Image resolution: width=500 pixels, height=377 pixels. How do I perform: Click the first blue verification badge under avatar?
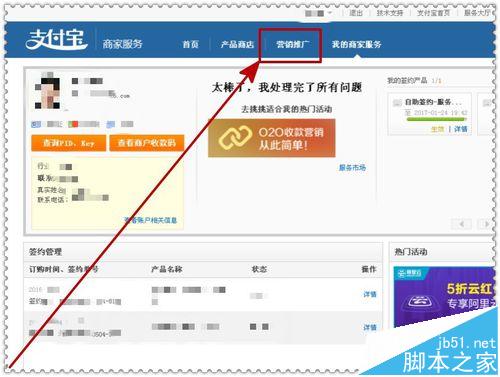[x=36, y=124]
